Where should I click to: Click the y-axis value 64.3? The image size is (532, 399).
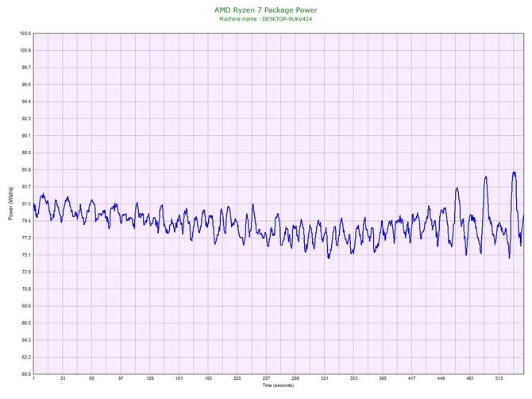pos(26,340)
